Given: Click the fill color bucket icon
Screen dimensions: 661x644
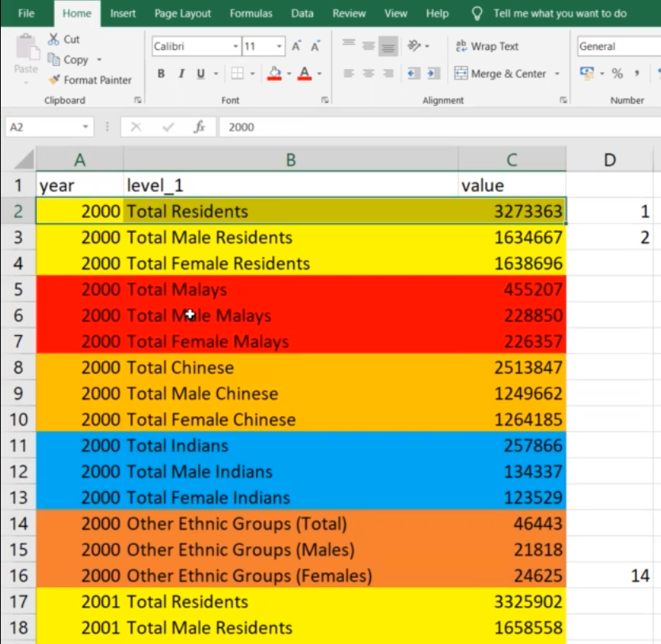Looking at the screenshot, I should pos(275,74).
